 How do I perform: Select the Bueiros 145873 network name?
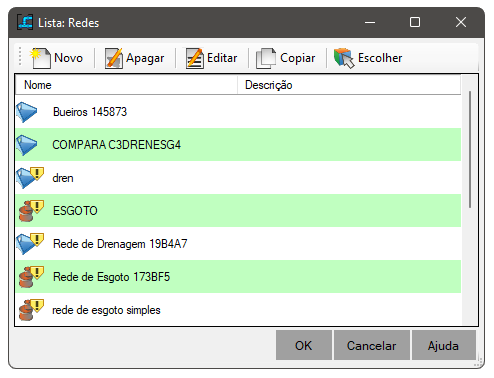[x=90, y=112]
